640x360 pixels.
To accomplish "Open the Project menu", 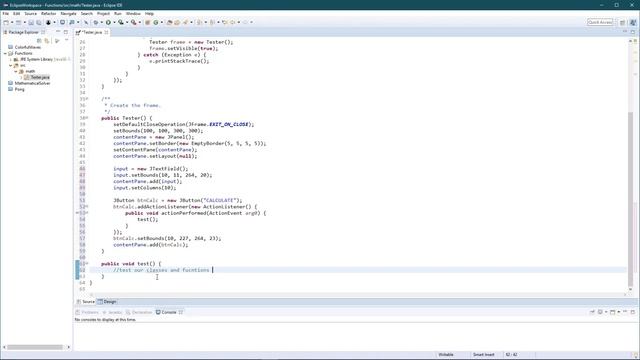I will click(x=103, y=13).
